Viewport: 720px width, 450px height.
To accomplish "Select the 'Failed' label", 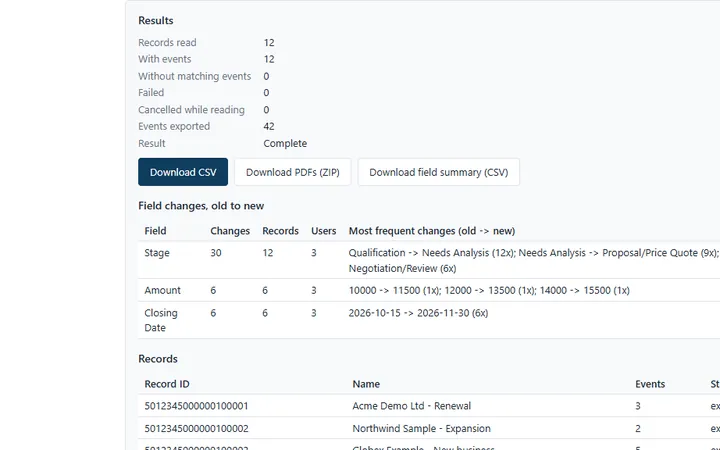I will coord(151,93).
